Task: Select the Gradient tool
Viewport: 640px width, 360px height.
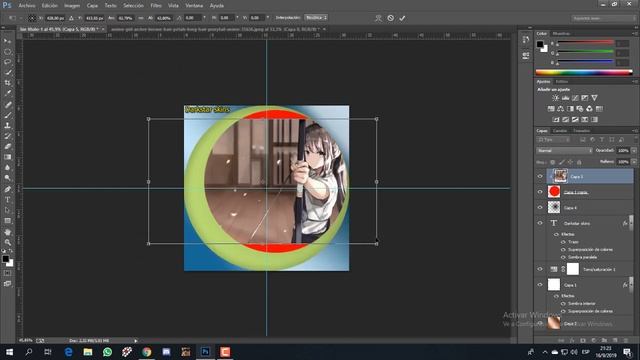Action: pos(7,157)
